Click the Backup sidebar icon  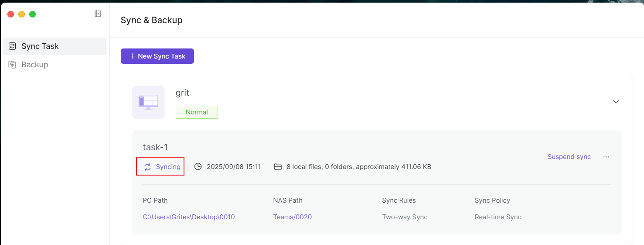12,65
